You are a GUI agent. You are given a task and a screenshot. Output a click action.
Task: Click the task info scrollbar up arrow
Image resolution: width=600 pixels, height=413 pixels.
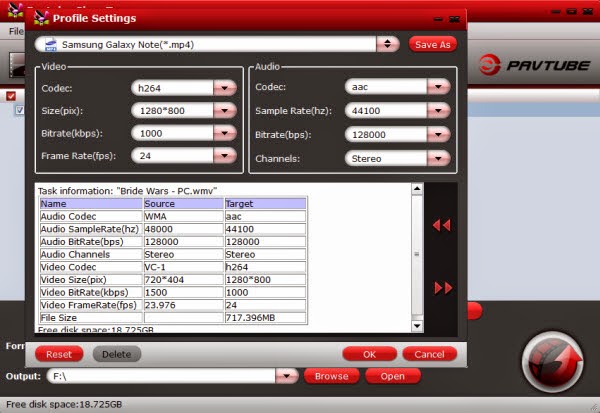(417, 189)
